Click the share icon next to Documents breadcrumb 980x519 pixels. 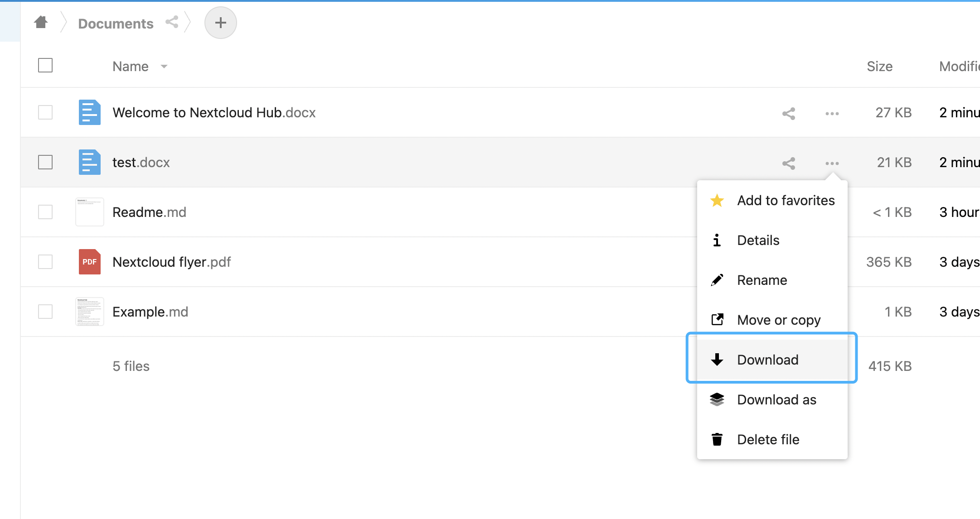[172, 23]
